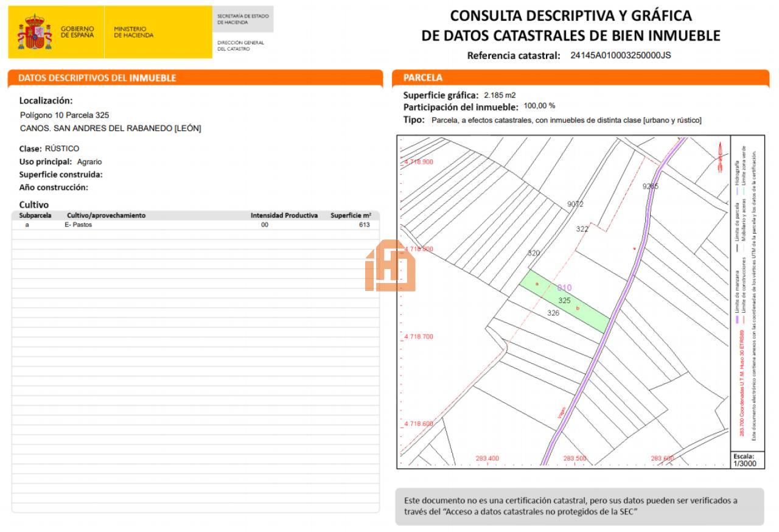Click map label '9072'
The image size is (779, 532).
[x=575, y=204]
